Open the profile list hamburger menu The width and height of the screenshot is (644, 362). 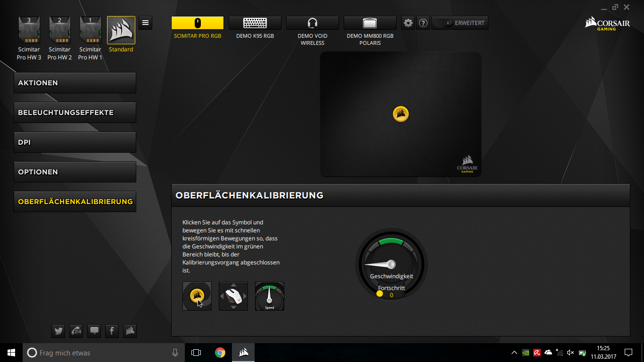tap(146, 23)
